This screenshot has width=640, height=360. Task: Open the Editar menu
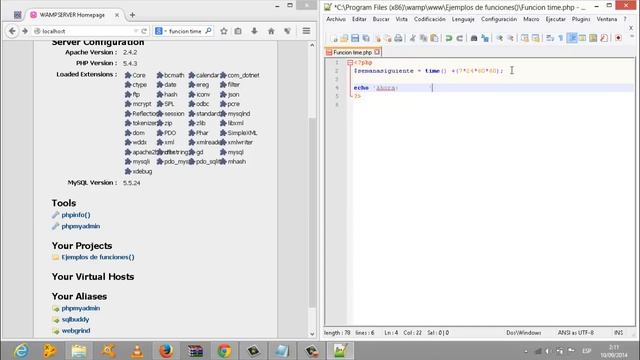pyautogui.click(x=359, y=19)
